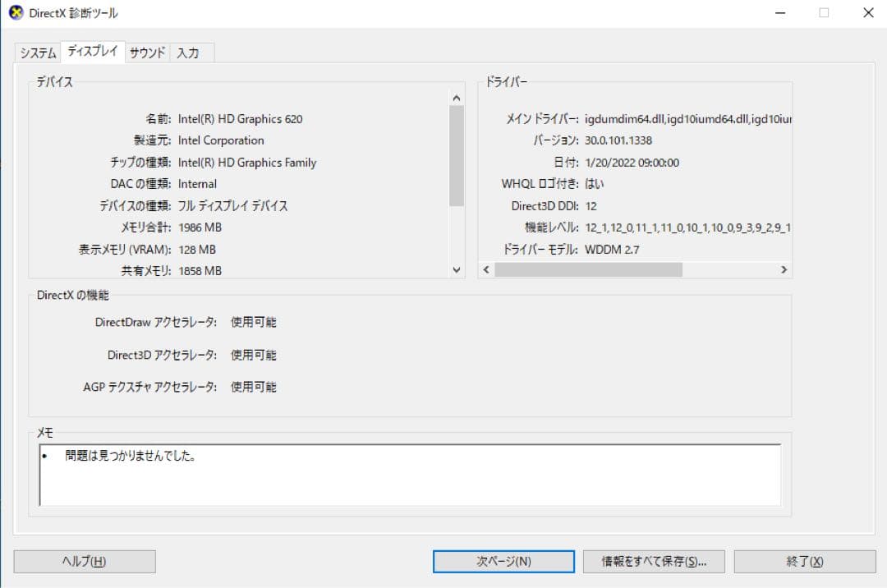This screenshot has height=588, width=887.
Task: Switch to the システム tab
Action: point(36,52)
